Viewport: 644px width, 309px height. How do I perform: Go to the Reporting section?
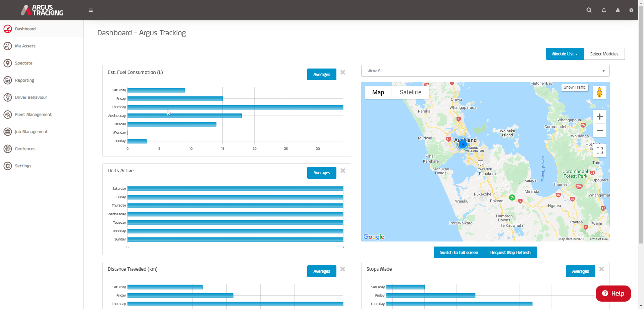[24, 80]
